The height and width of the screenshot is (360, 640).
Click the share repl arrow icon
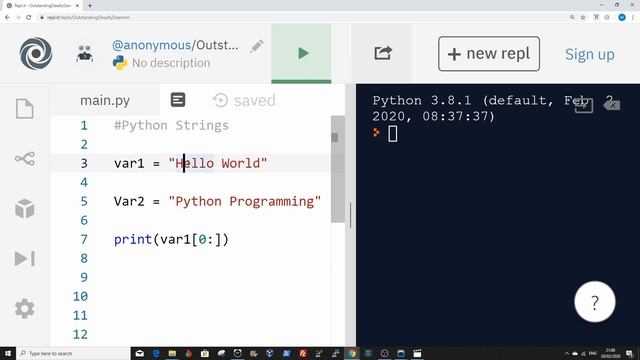tap(383, 53)
